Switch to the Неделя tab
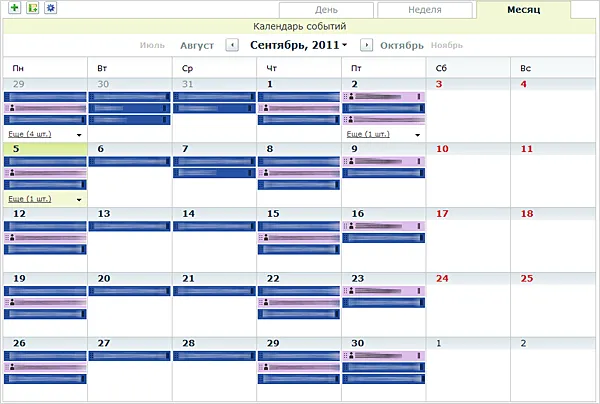 (x=424, y=10)
